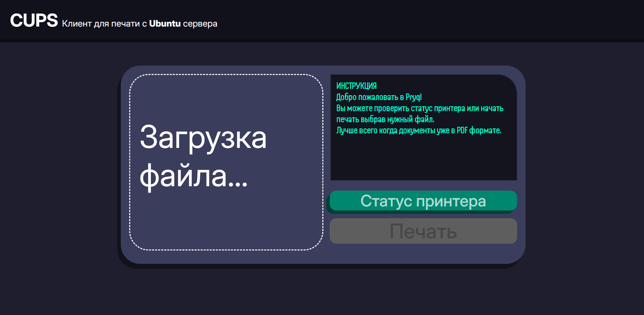Click the "Добро пожаловать в Pryq!" line

(379, 97)
